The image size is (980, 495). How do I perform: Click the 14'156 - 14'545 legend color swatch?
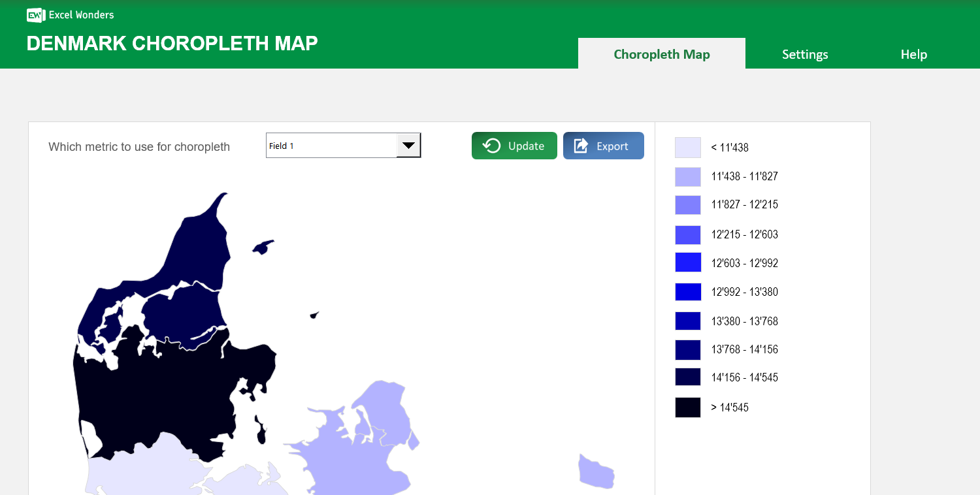point(687,377)
